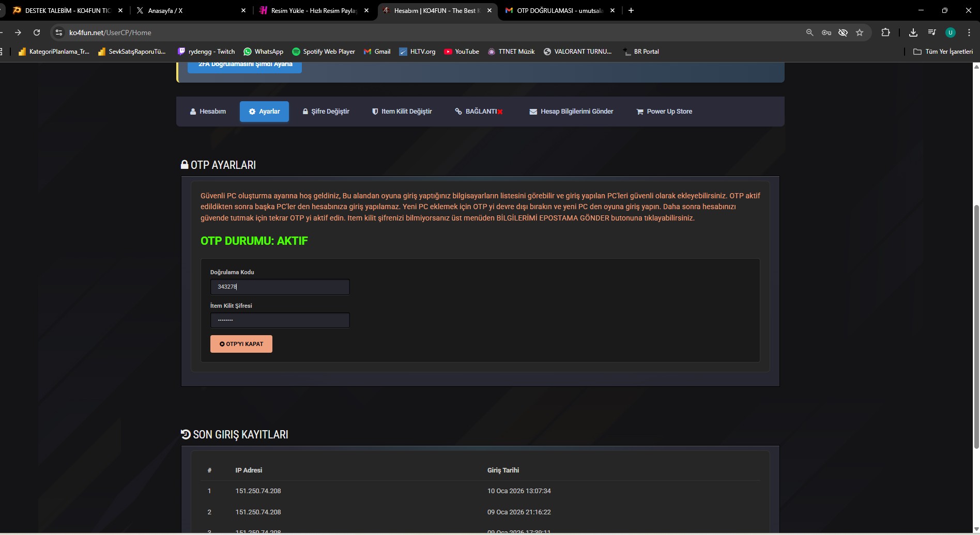Click the OTP AYARLARI heading
This screenshot has width=980, height=535.
pos(218,165)
